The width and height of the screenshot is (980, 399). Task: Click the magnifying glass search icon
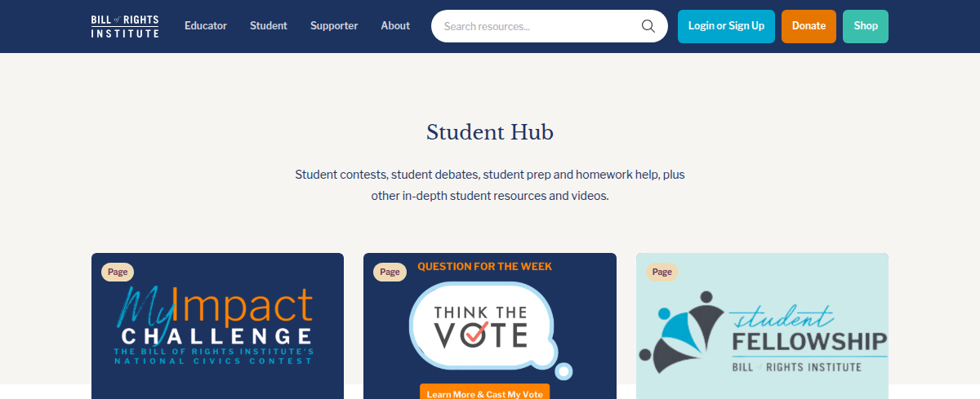pos(648,26)
